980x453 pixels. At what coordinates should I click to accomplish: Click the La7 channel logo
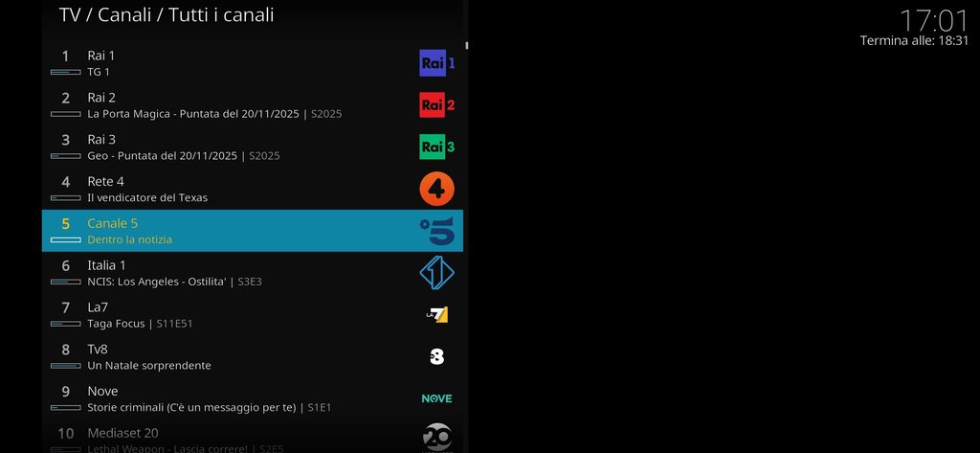coord(436,315)
